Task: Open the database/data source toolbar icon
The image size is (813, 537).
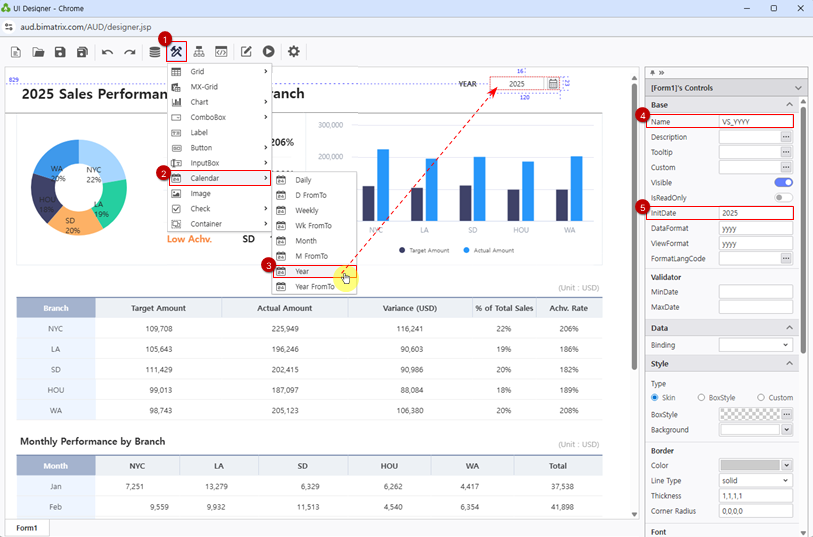Action: tap(154, 52)
